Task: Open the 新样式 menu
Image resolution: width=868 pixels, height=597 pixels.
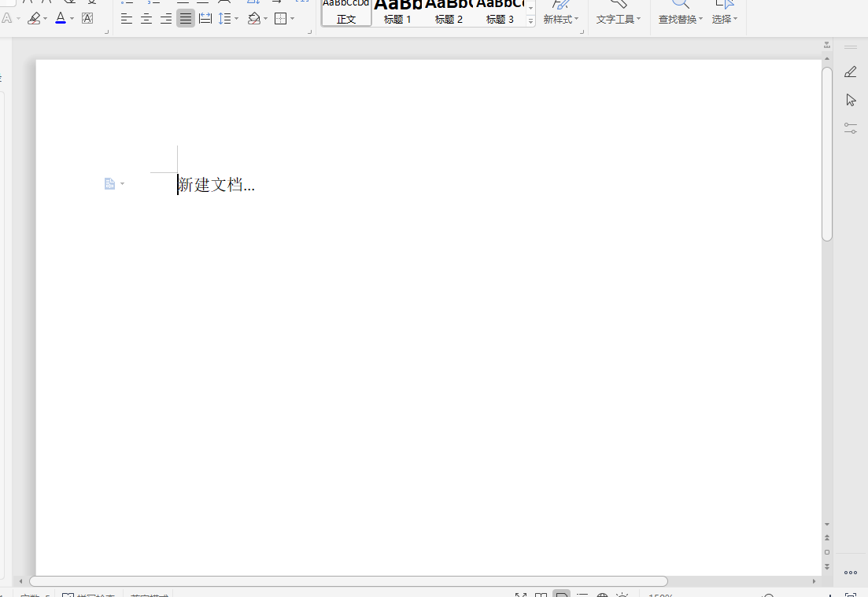Action: pos(561,20)
